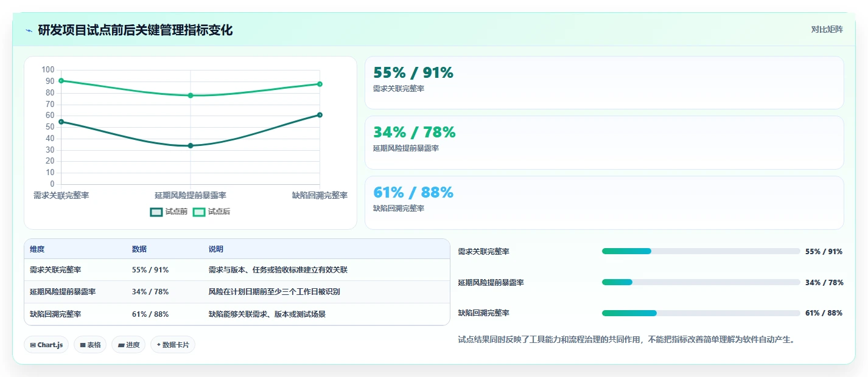Open the 61% / 88% data card
The image size is (868, 377).
point(604,202)
